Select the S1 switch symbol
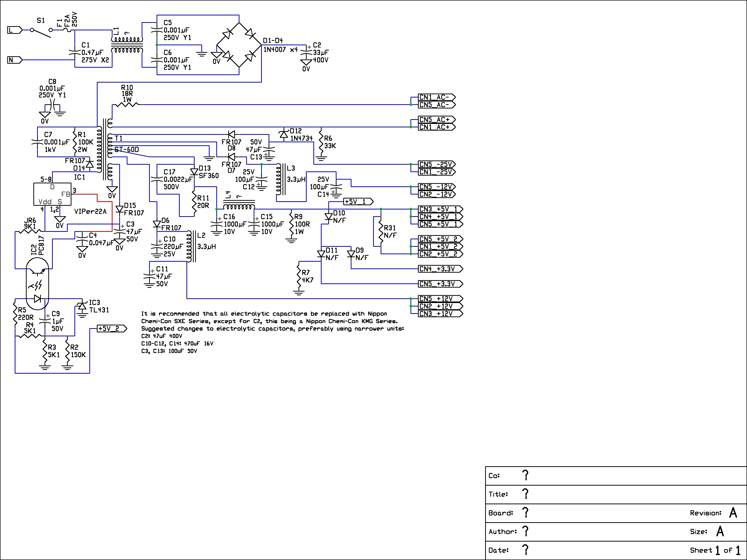Image resolution: width=747 pixels, height=560 pixels. [x=41, y=32]
